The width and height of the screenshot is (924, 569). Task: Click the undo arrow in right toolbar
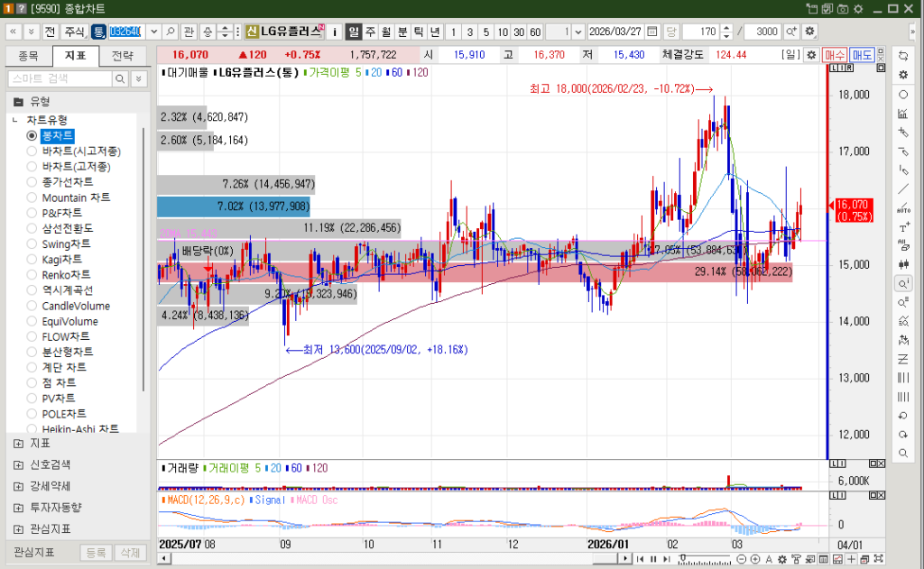click(x=903, y=416)
